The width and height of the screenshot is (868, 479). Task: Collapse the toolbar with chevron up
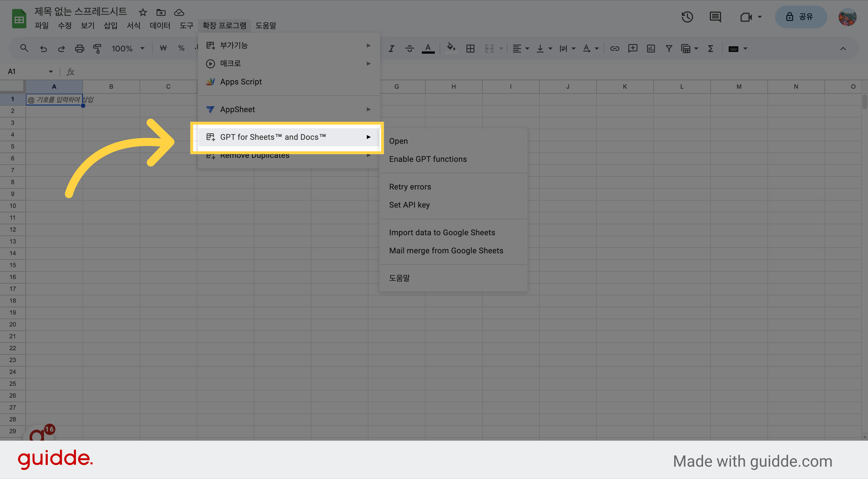843,49
